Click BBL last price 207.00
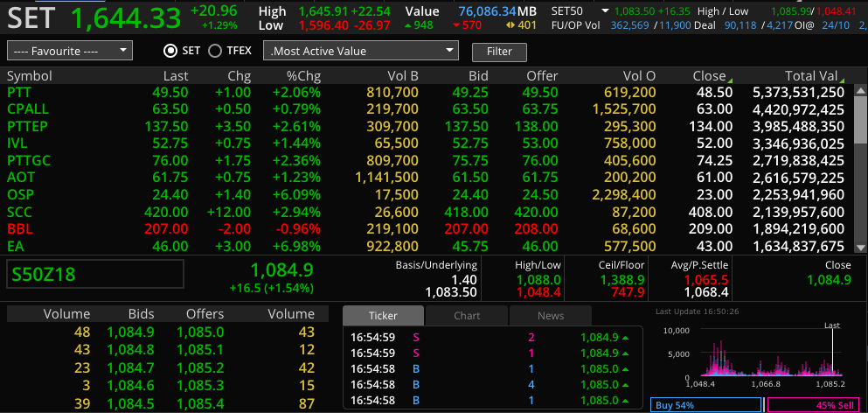 166,229
